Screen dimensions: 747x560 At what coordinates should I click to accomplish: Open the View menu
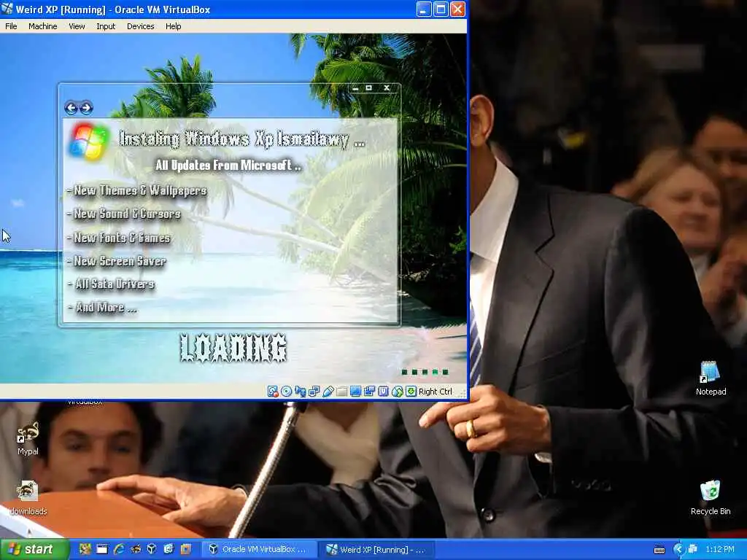click(77, 26)
